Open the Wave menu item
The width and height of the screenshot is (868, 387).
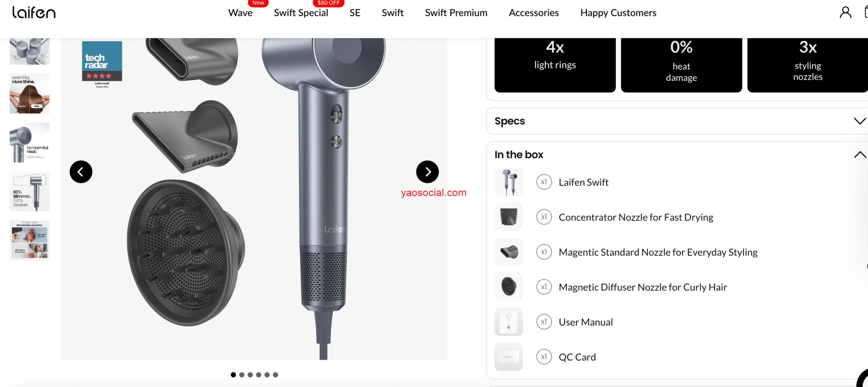(x=240, y=12)
